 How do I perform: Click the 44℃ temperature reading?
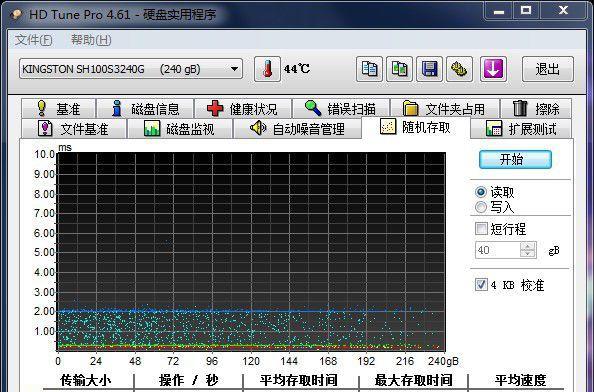pyautogui.click(x=297, y=69)
